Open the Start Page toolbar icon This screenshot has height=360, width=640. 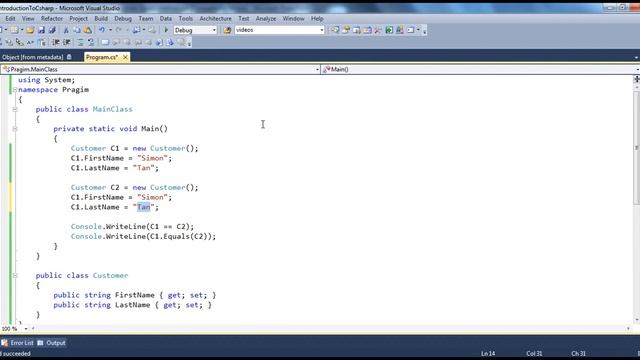tap(389, 30)
